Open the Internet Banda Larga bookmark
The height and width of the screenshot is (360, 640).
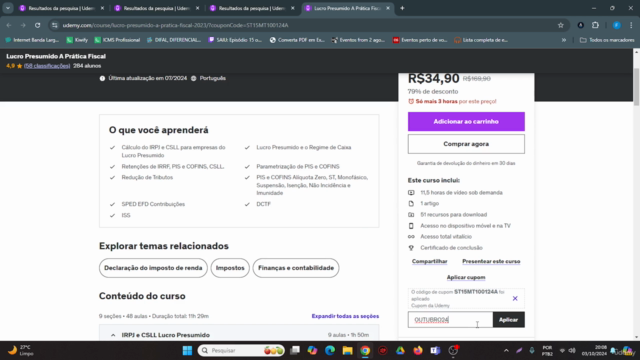32,40
